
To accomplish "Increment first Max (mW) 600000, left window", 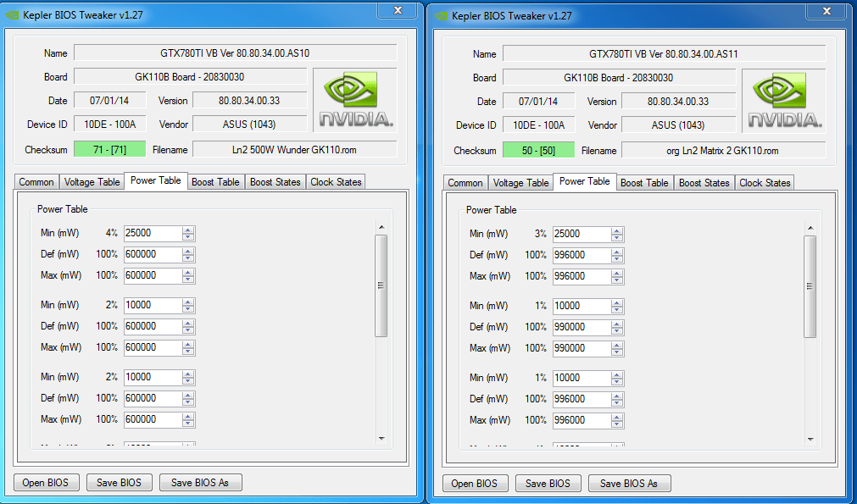I will [188, 273].
